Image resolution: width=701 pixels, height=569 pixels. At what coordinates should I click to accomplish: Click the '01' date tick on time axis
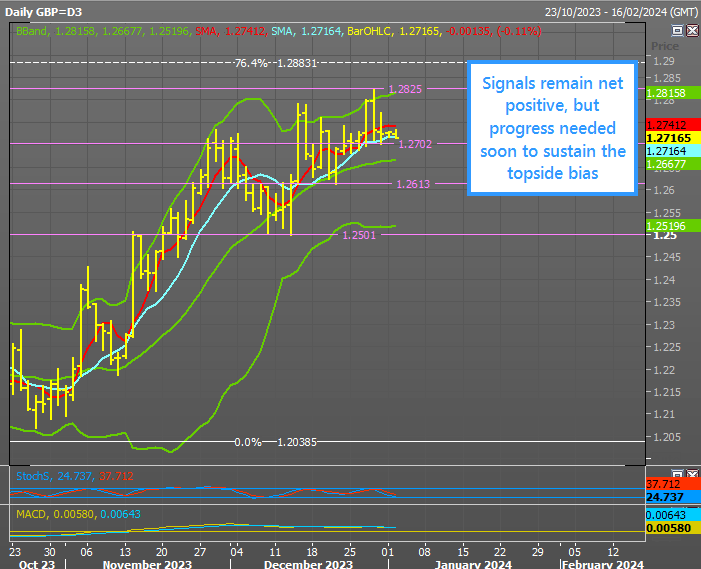pyautogui.click(x=388, y=552)
